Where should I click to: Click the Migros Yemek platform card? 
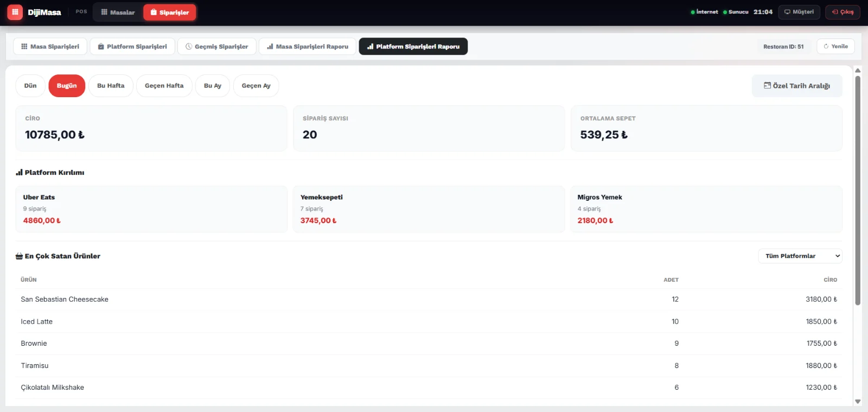[x=706, y=209]
